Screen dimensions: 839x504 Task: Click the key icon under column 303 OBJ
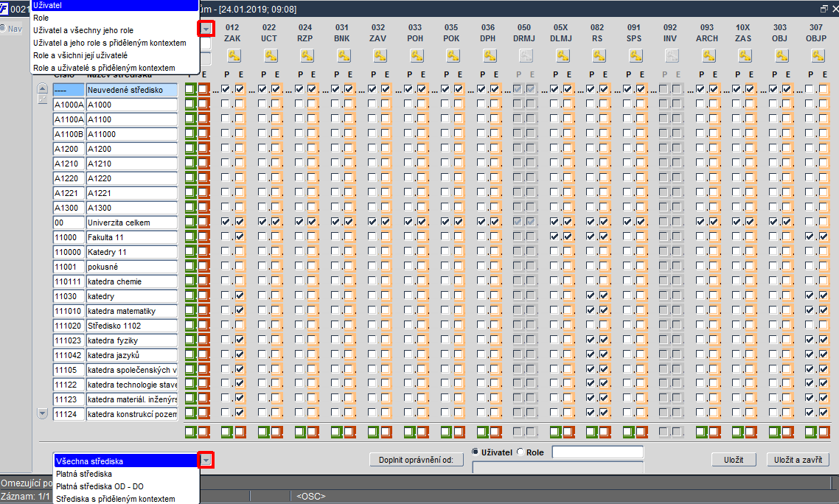tap(781, 56)
